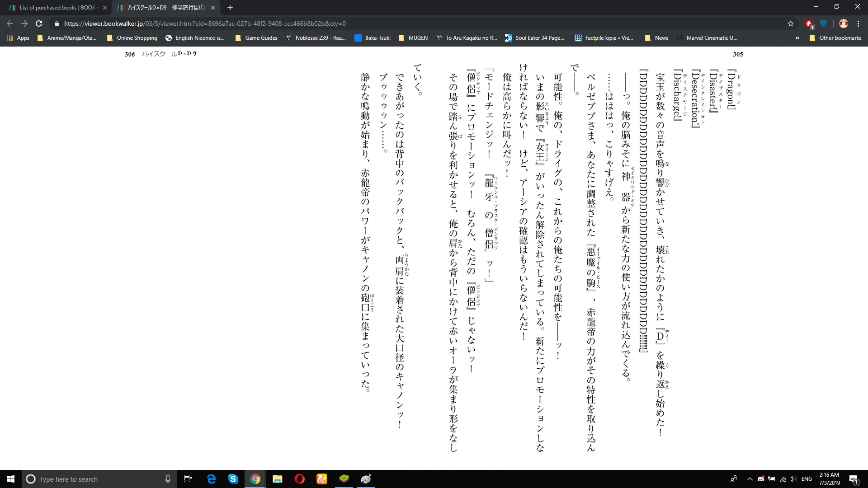The image size is (868, 488).
Task: Open Marvel Cinematic U... bookmark
Action: click(707, 38)
